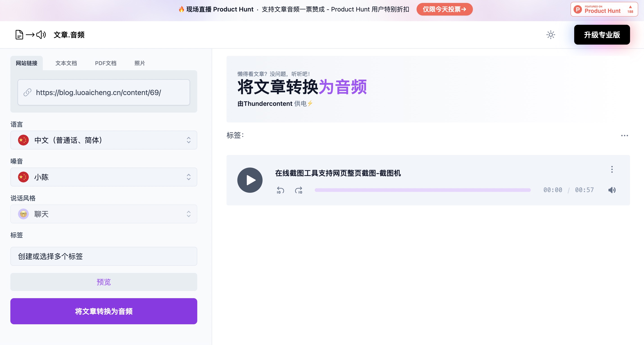644x345 pixels.
Task: Click the 预览 preview button
Action: (104, 282)
